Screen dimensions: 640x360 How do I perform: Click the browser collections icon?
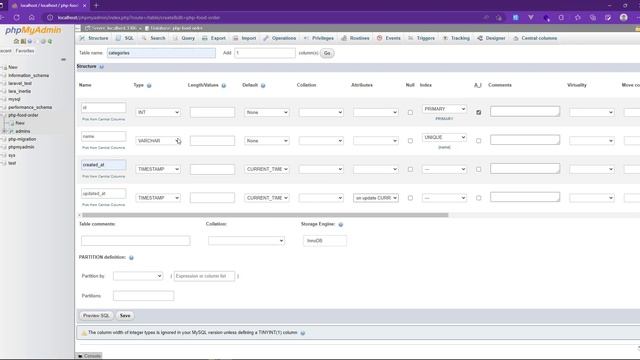(593, 18)
